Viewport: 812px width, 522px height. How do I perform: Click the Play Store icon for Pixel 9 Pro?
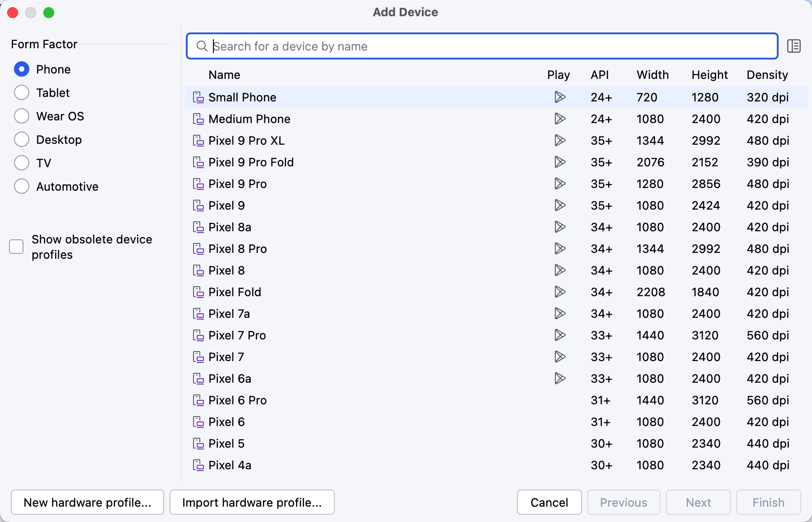point(560,183)
